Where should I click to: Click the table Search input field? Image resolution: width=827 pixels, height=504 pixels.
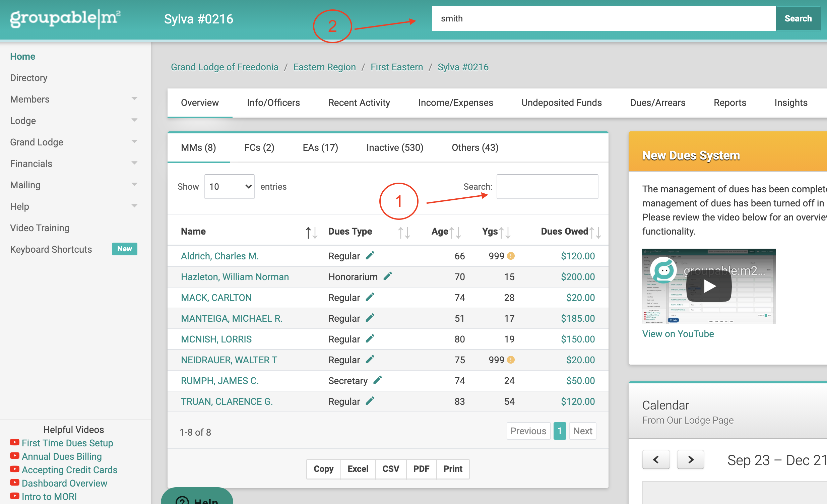pyautogui.click(x=547, y=187)
